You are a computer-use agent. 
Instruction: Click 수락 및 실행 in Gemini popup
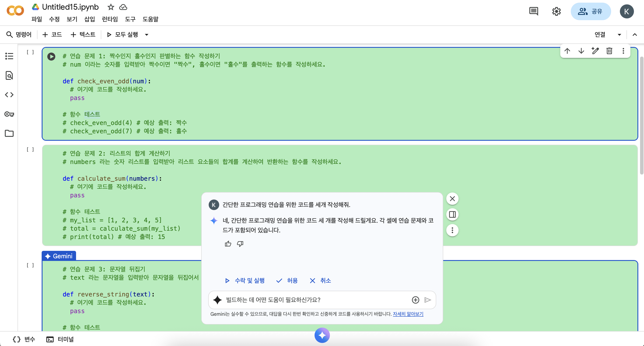tap(245, 280)
